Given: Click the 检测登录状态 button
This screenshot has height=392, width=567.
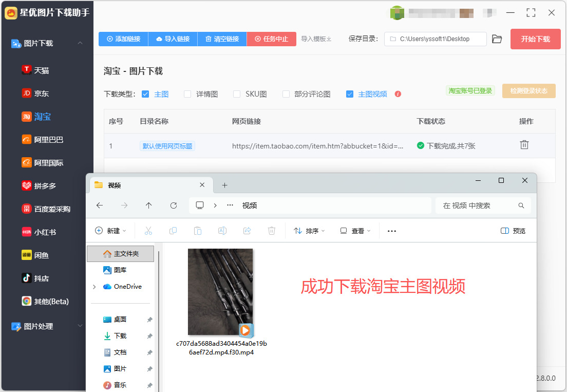Looking at the screenshot, I should click(528, 91).
